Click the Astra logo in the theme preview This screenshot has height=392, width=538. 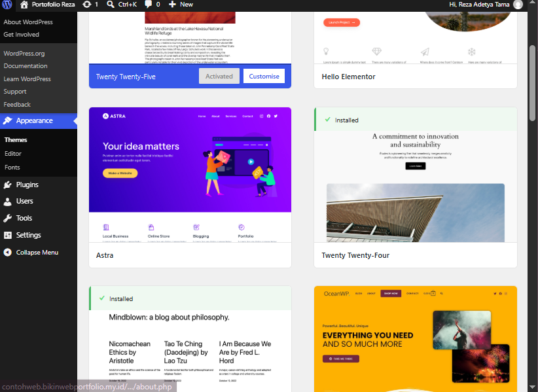(x=115, y=116)
